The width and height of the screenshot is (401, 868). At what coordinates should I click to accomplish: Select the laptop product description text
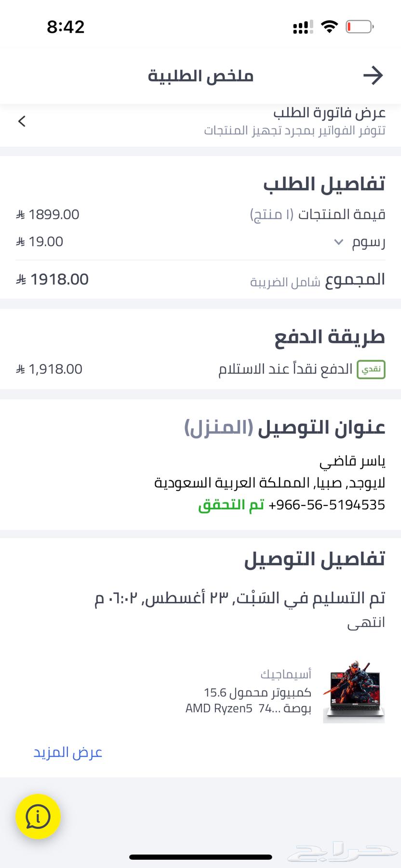[x=249, y=700]
